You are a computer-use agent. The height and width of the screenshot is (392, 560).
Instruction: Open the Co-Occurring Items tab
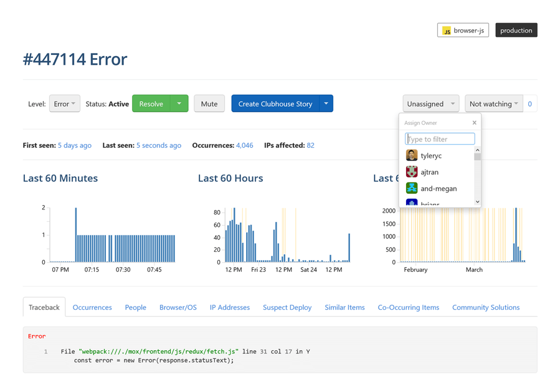pyautogui.click(x=408, y=307)
